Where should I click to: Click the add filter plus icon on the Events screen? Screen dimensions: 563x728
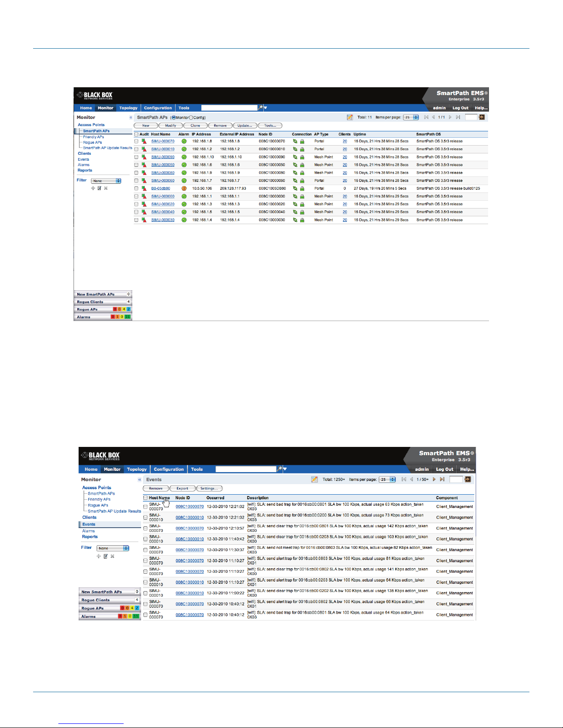[x=98, y=556]
